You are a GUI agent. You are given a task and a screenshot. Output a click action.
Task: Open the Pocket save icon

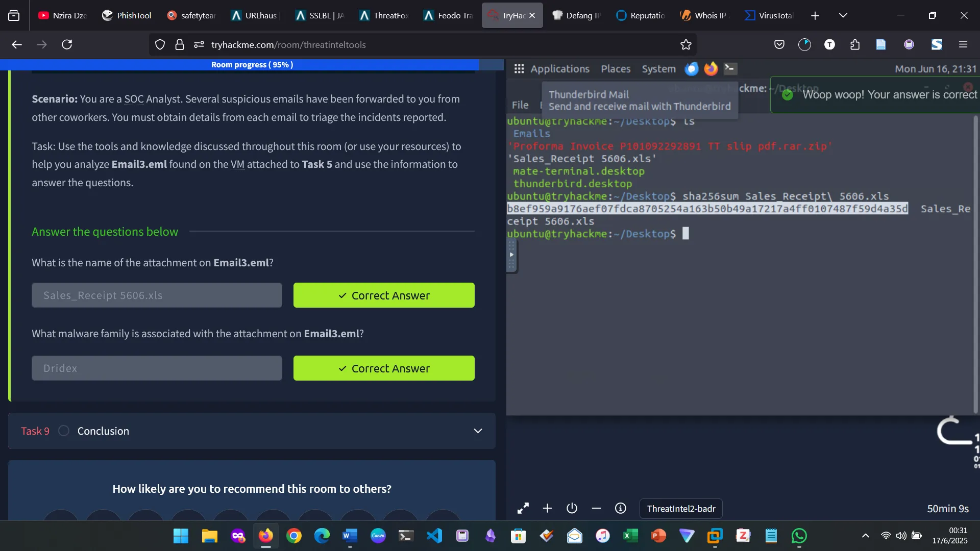coord(779,44)
